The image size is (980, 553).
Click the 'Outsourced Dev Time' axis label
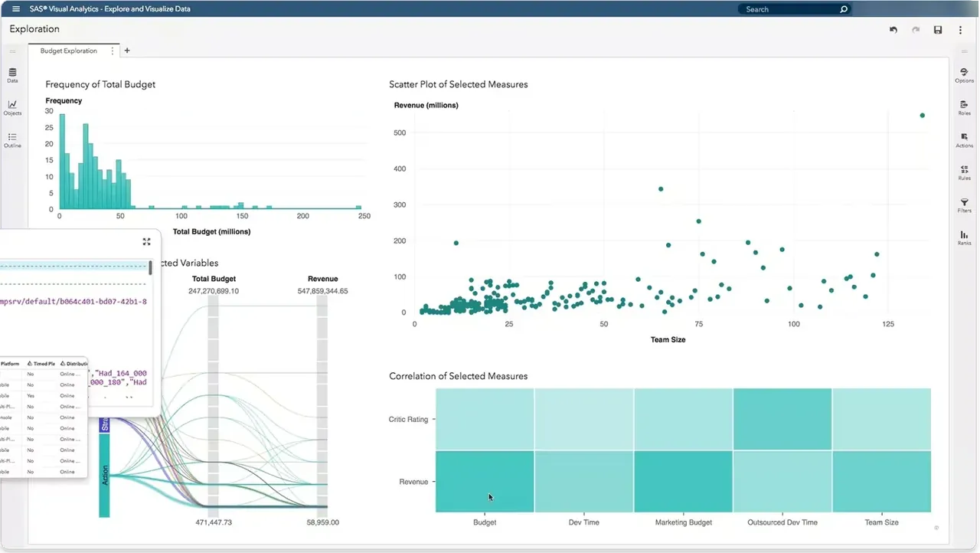coord(782,522)
